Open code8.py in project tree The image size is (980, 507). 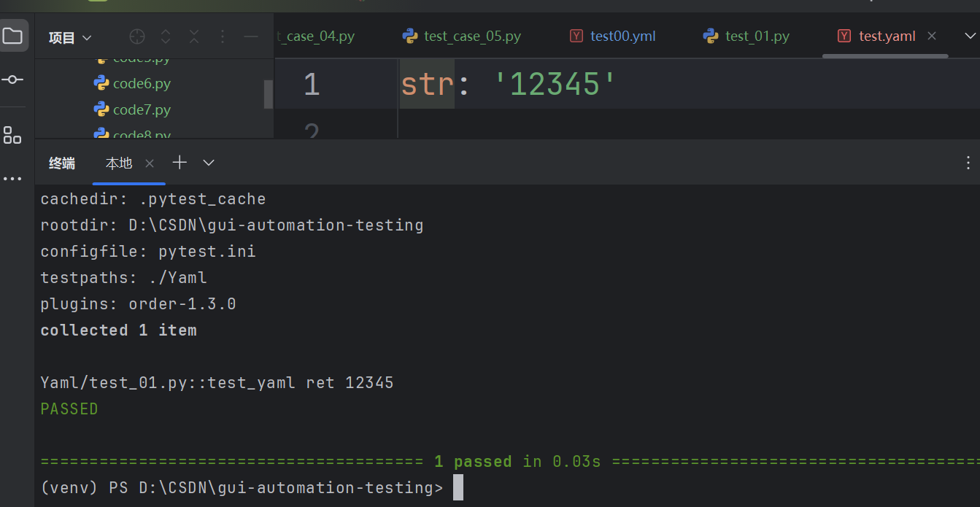(x=142, y=134)
